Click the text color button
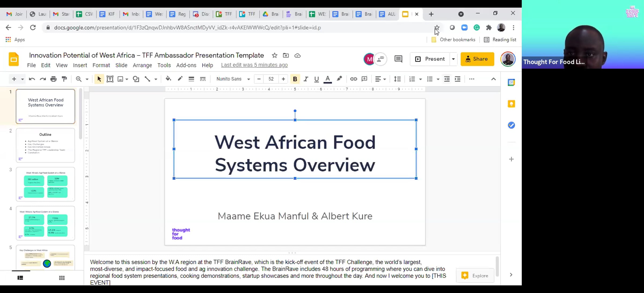 tap(327, 79)
